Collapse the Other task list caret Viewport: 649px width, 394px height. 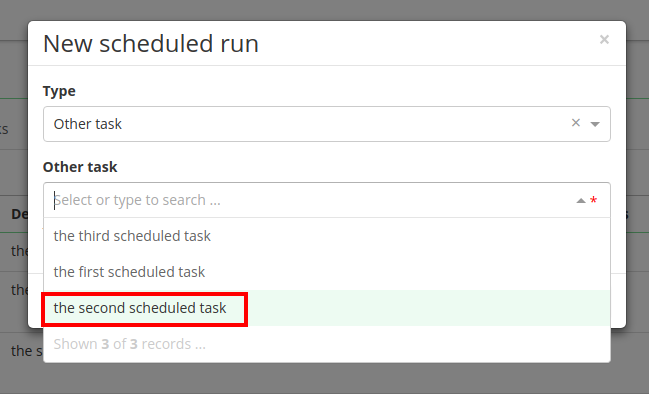tap(581, 201)
